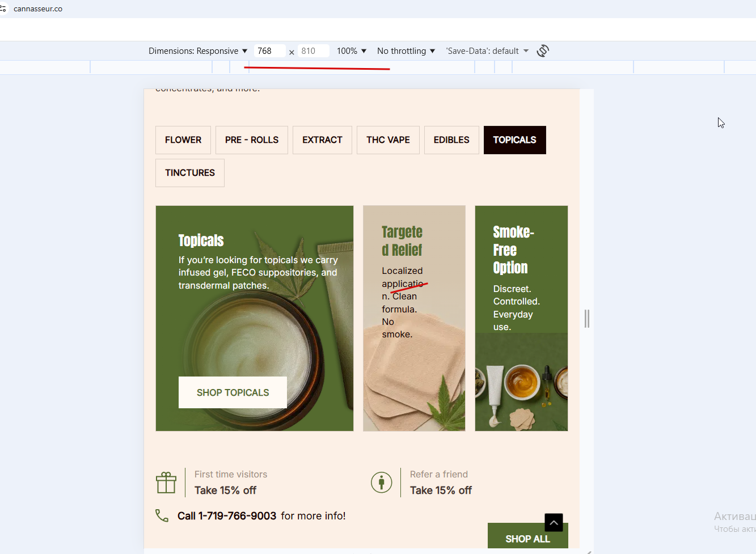Select the EXTRACT category tab
This screenshot has width=756, height=554.
coord(322,140)
